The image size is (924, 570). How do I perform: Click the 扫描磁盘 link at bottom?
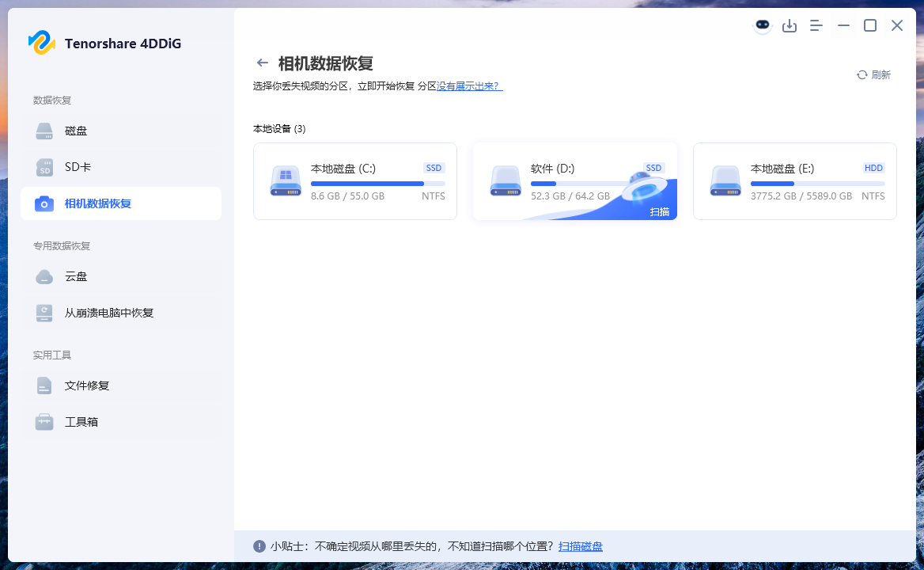click(580, 546)
